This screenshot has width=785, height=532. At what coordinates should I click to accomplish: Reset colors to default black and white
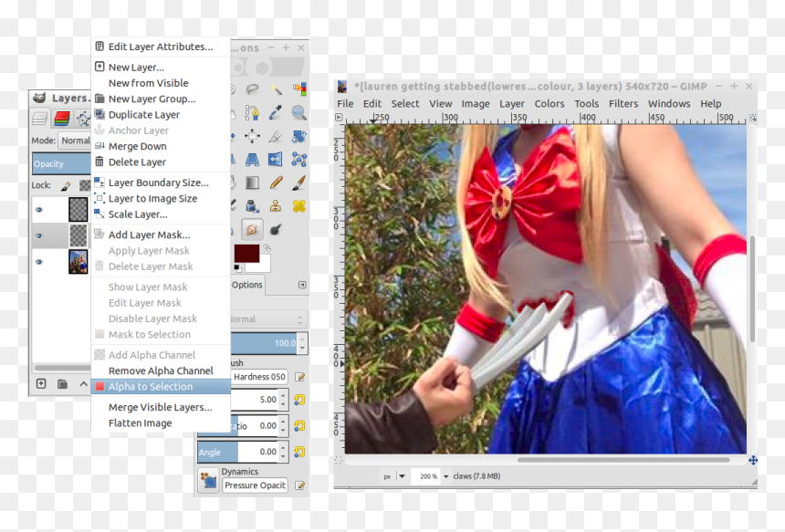click(x=236, y=267)
